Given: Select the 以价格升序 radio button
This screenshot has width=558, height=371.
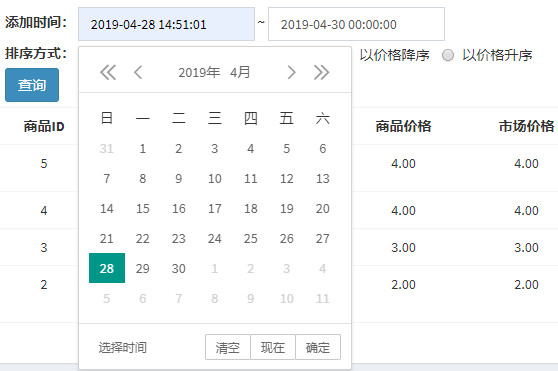Looking at the screenshot, I should [x=448, y=55].
